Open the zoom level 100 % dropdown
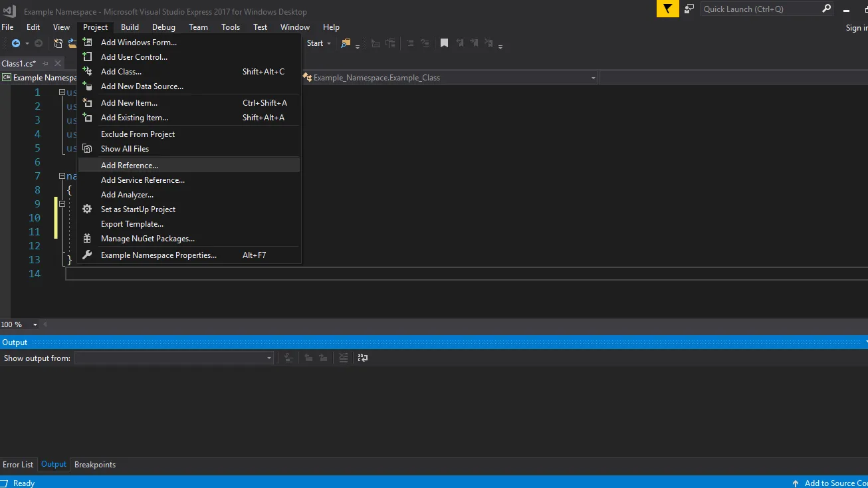868x488 pixels. pyautogui.click(x=35, y=324)
